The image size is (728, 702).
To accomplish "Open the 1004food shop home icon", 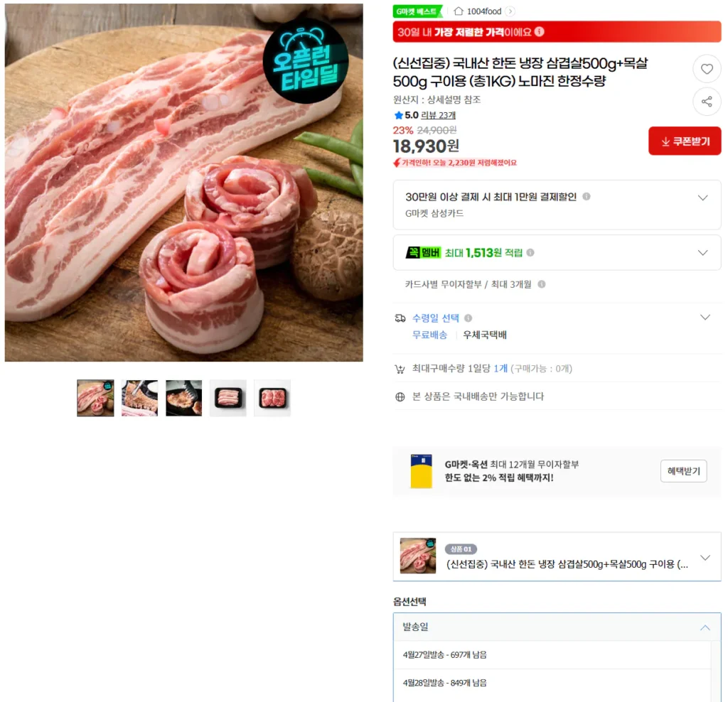I will click(459, 11).
